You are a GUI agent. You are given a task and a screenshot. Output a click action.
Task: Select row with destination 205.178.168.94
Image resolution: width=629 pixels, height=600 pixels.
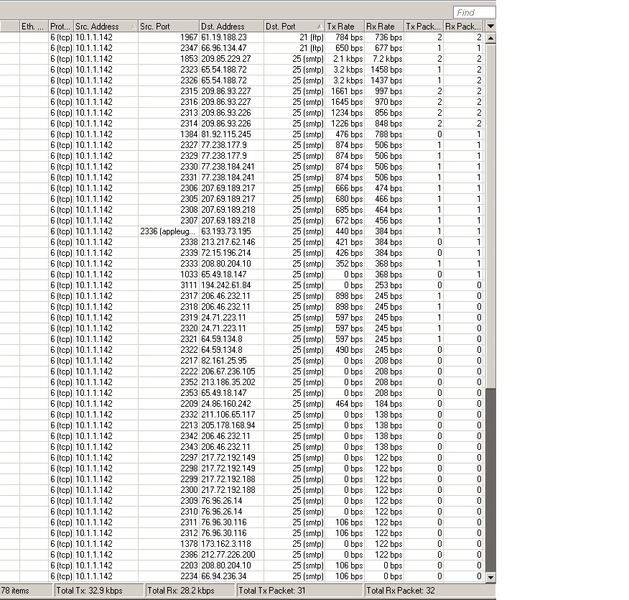click(241, 426)
